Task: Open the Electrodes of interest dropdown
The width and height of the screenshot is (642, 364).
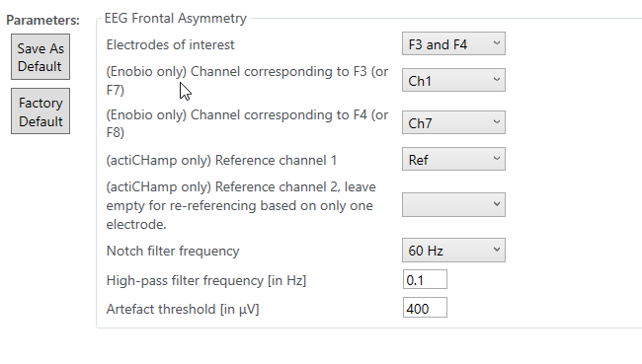Action: [x=453, y=43]
